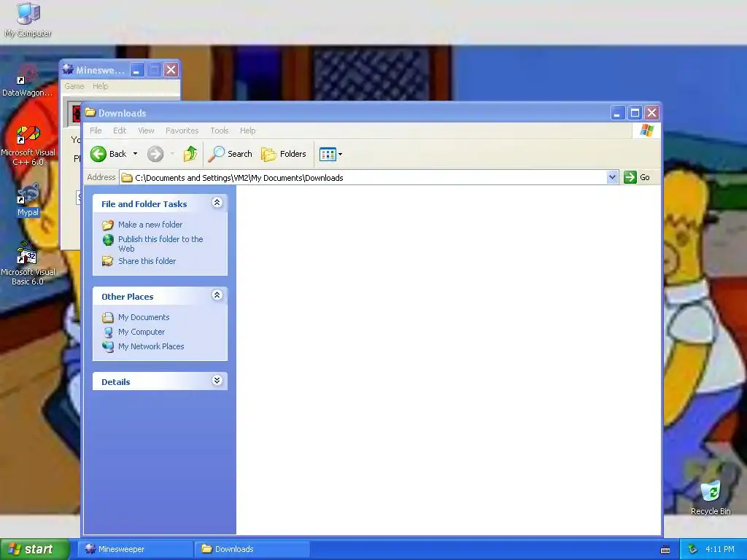Open the Start menu

pyautogui.click(x=35, y=549)
